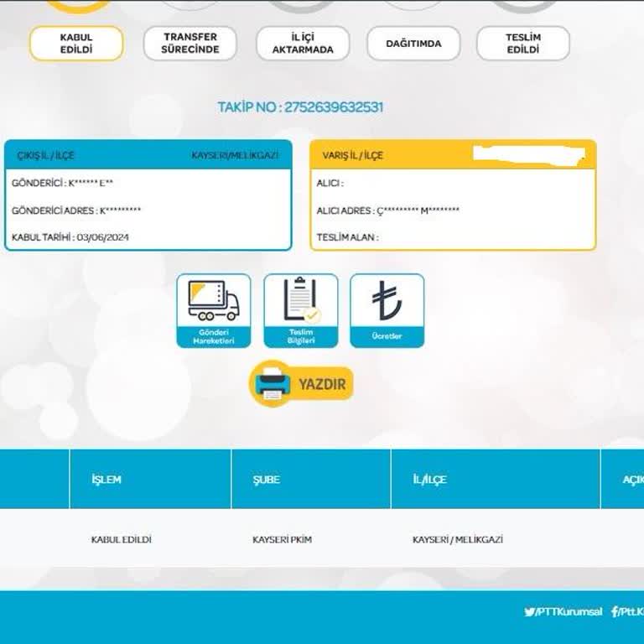Open Teslim Bilgileri clipboard icon
Viewport: 644px width, 644px height.
coord(301,310)
